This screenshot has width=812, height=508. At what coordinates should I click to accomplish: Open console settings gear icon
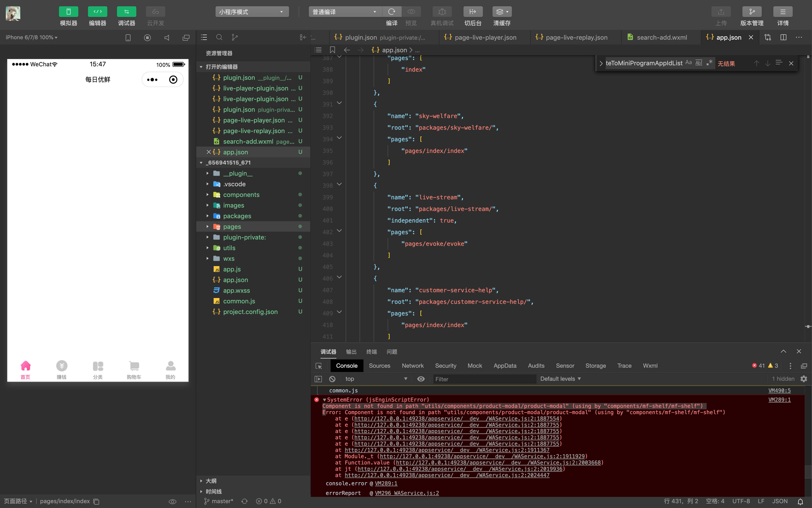tap(804, 379)
